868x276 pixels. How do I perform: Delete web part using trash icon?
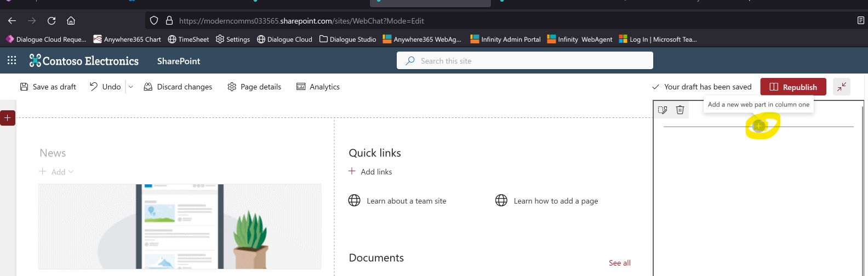[x=680, y=110]
